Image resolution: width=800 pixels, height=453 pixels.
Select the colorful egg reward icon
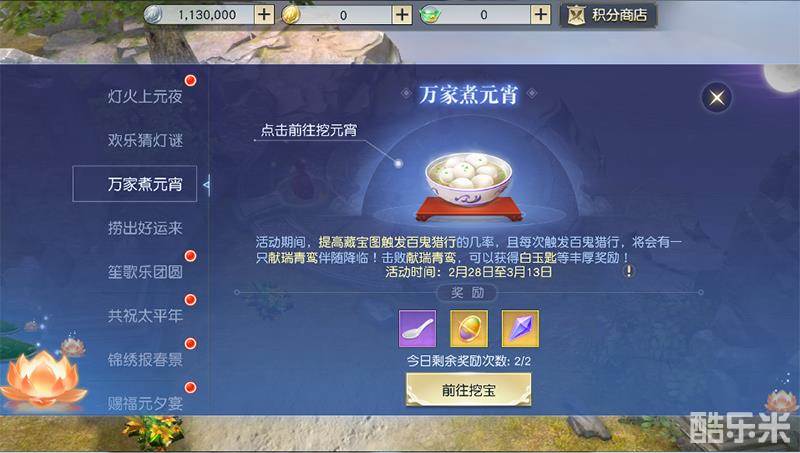click(x=469, y=329)
